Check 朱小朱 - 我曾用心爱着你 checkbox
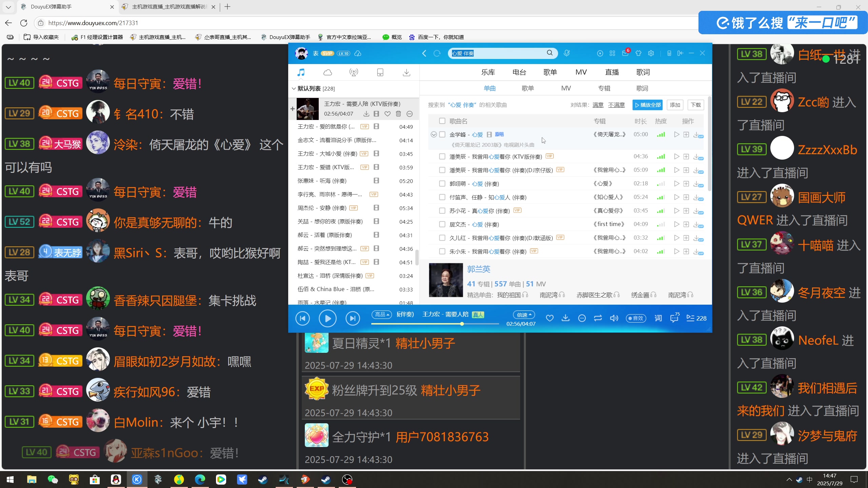Image resolution: width=868 pixels, height=488 pixels. (442, 251)
